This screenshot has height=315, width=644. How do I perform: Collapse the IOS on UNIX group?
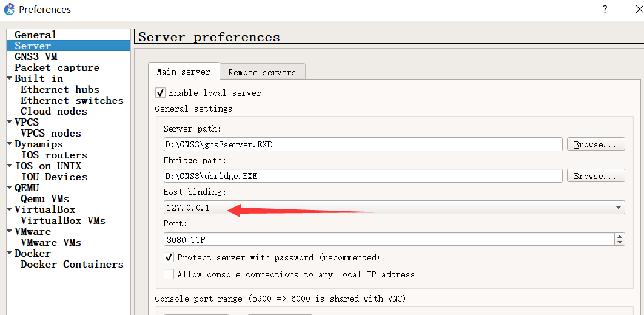coord(10,165)
